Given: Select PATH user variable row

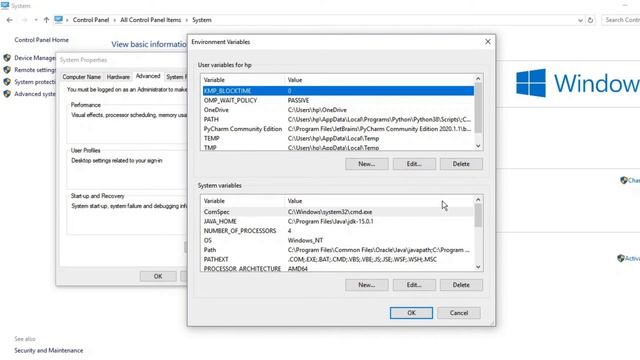Looking at the screenshot, I should click(x=338, y=119).
